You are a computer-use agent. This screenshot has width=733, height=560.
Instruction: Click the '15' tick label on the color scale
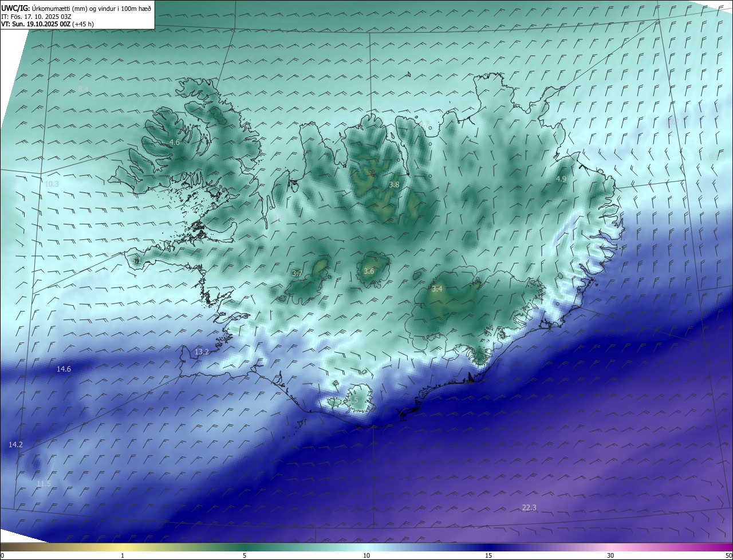point(488,555)
